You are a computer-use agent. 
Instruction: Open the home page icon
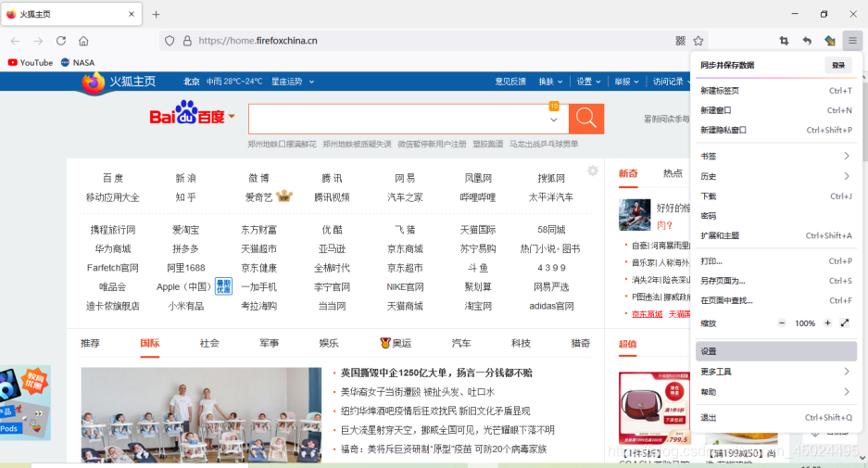[83, 41]
